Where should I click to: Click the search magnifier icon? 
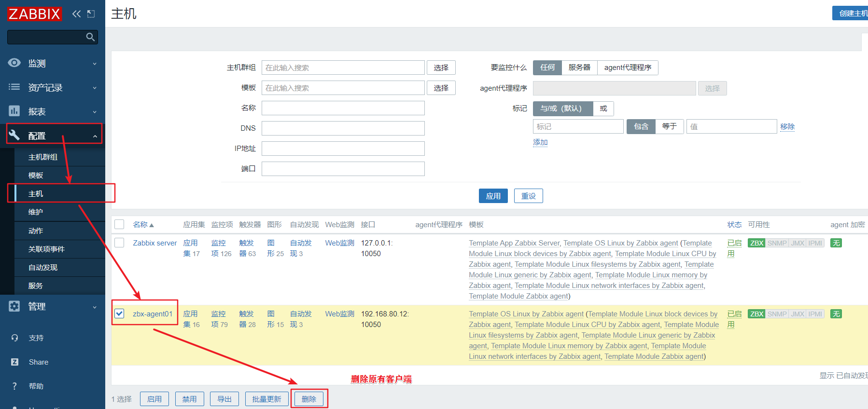click(90, 37)
